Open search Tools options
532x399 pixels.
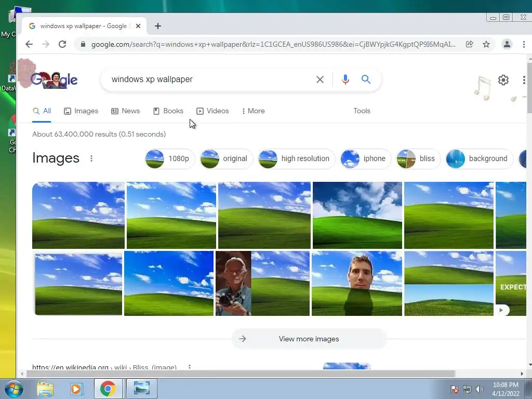362,111
